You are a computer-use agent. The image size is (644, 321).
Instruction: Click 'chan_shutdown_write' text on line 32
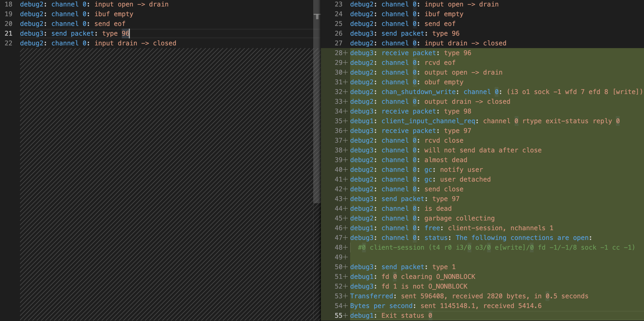tap(418, 92)
